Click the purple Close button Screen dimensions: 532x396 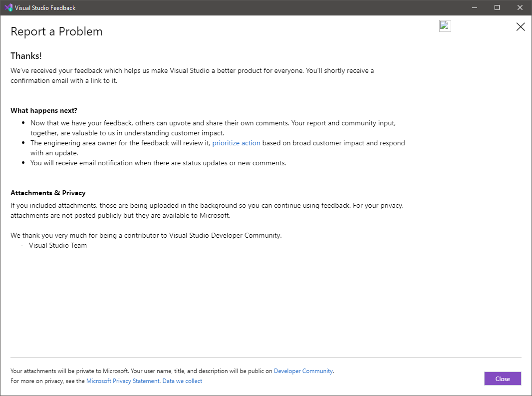[x=503, y=379]
